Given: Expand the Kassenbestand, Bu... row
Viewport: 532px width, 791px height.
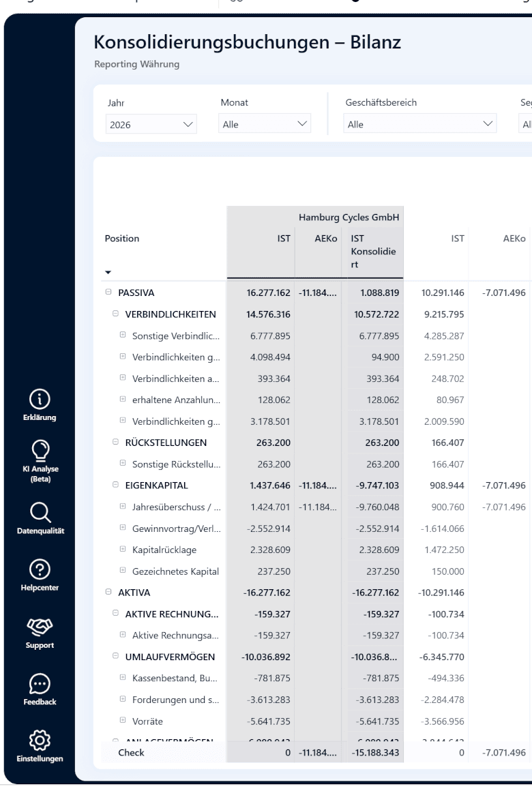Looking at the screenshot, I should click(x=122, y=678).
